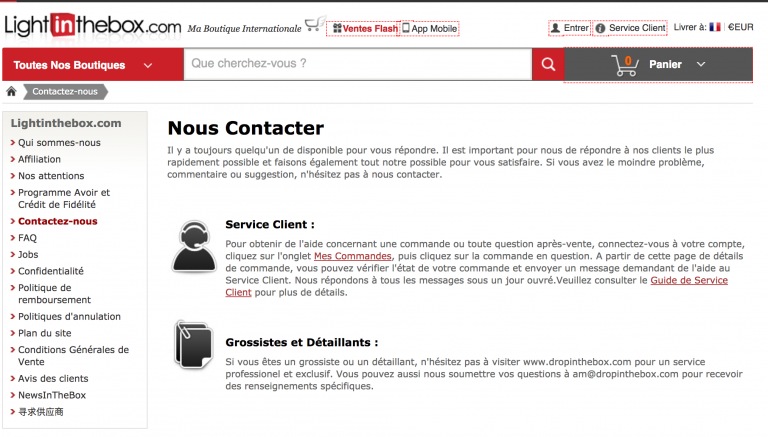Click the LightInTheBox.com logo

pyautogui.click(x=93, y=25)
